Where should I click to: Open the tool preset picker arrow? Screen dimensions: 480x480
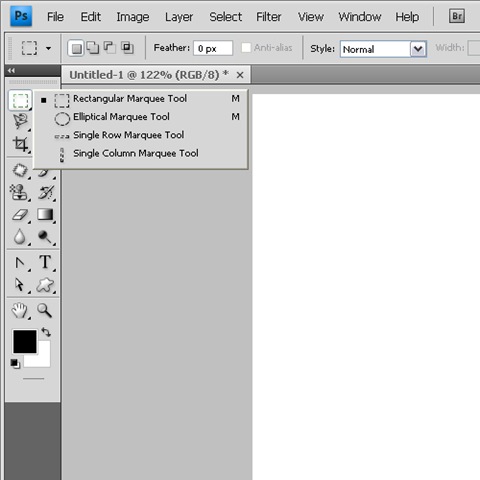[x=49, y=48]
